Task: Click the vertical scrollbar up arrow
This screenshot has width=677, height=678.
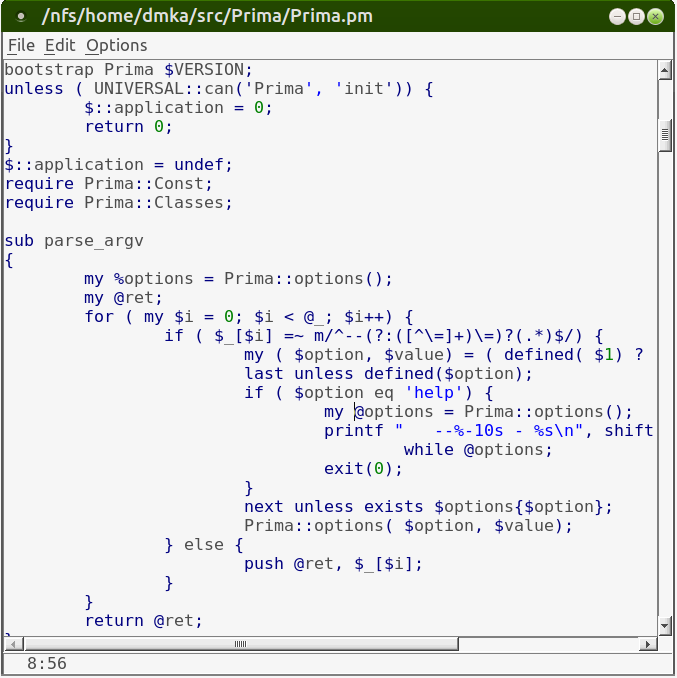Action: click(x=665, y=70)
